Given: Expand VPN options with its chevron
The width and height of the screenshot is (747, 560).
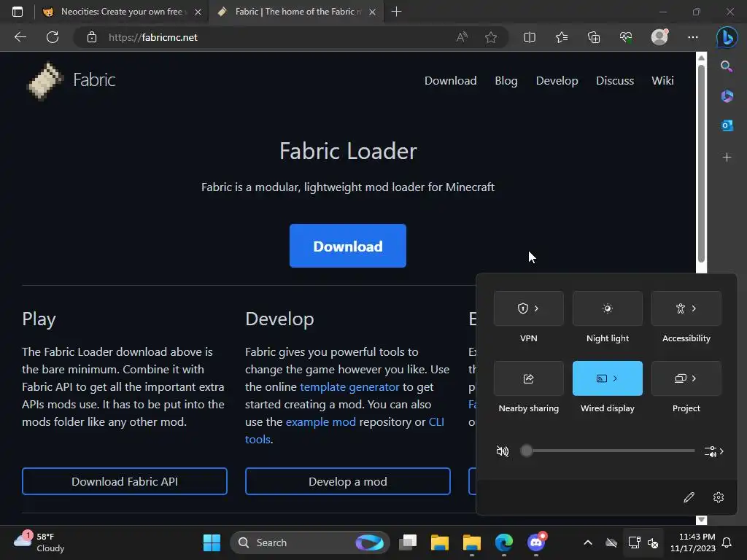Looking at the screenshot, I should click(x=536, y=308).
